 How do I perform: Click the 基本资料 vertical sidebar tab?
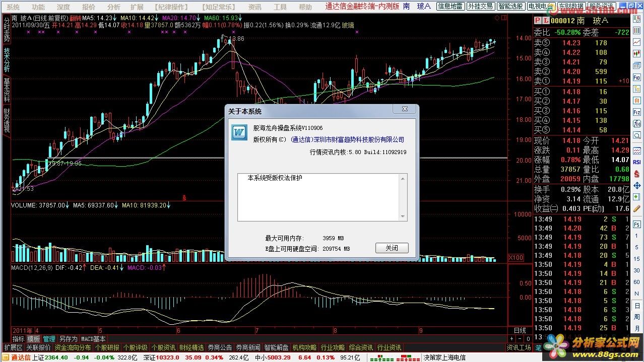6,90
